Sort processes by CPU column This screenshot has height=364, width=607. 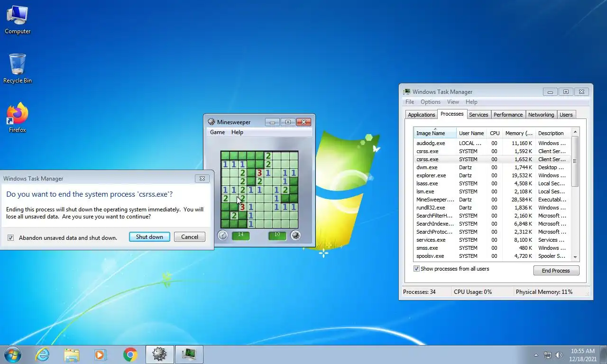click(495, 133)
